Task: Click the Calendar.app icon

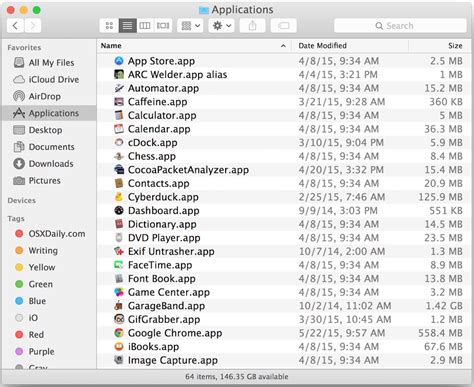Action: pyautogui.click(x=119, y=129)
